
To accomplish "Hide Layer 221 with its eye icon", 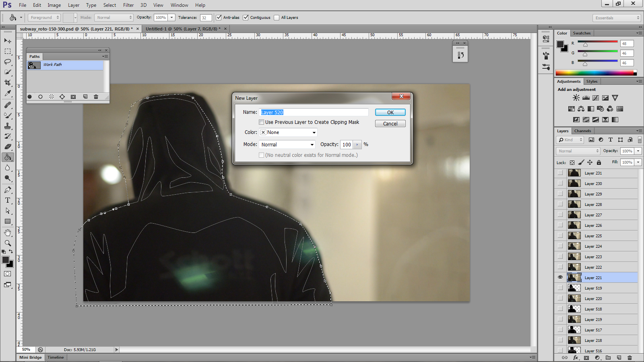I will 560,278.
